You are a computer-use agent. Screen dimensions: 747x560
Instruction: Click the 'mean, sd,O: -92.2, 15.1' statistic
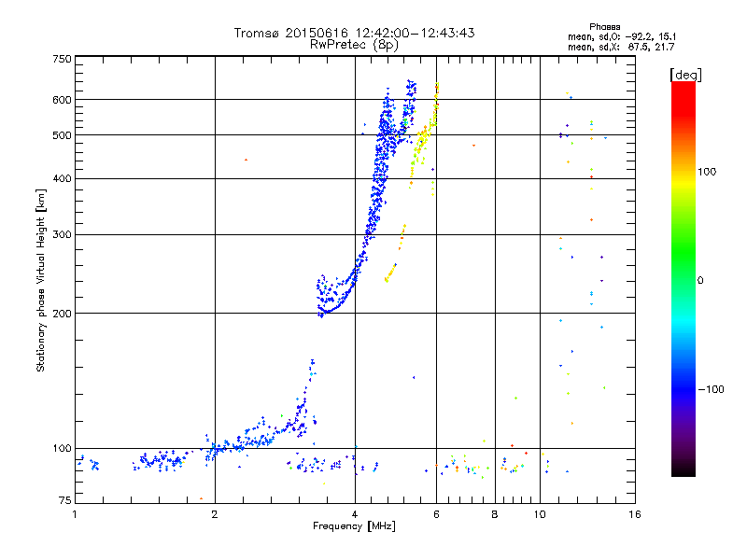tap(622, 36)
